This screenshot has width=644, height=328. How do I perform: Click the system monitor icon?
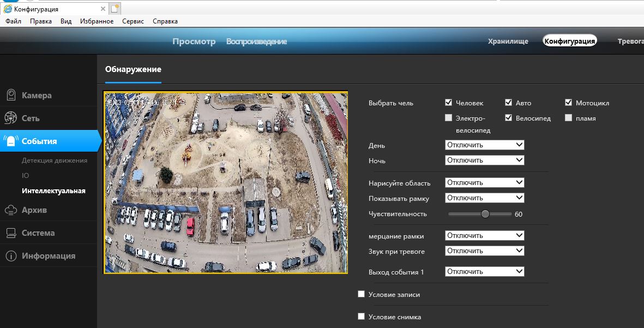coord(10,233)
